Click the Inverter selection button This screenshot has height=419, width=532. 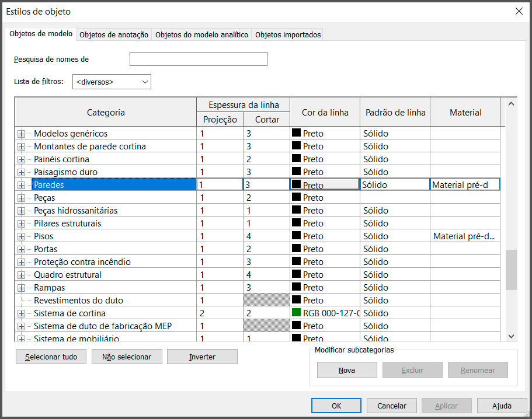202,357
